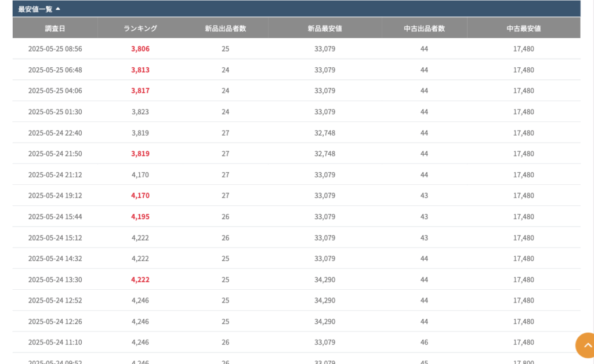Select the date 2025-05-24 22:40
The image size is (594, 364).
55,133
